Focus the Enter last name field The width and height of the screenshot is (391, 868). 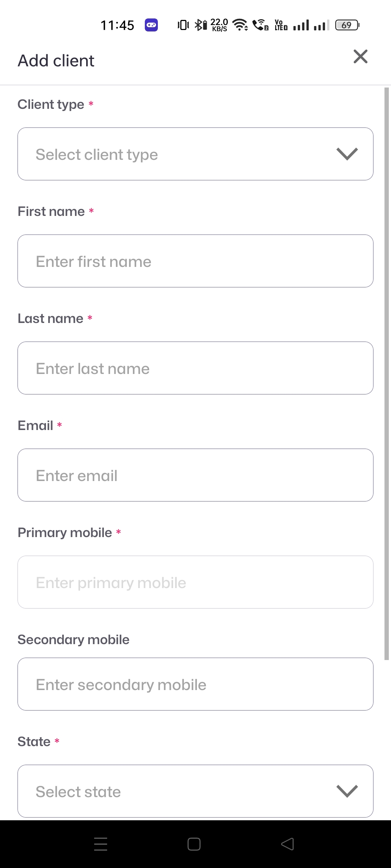[195, 368]
